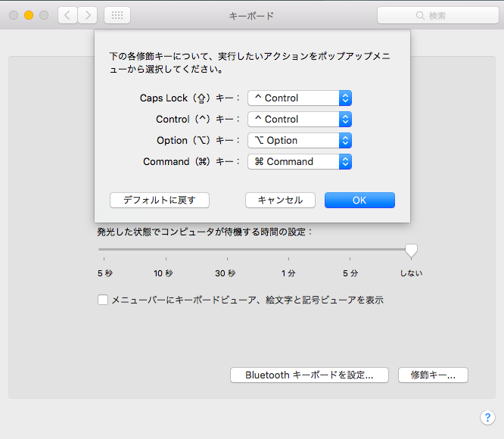Image resolution: width=504 pixels, height=439 pixels.
Task: Confirm with the OK button
Action: click(x=359, y=201)
